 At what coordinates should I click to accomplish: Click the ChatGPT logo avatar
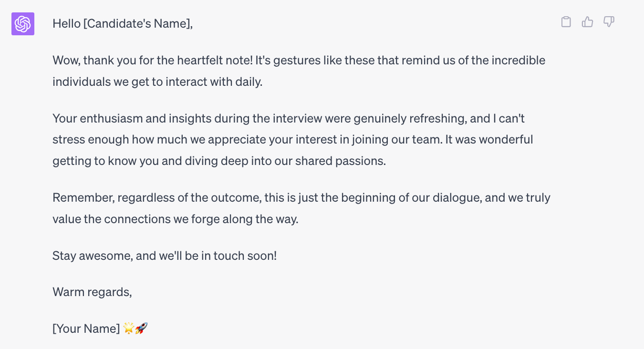(x=23, y=24)
